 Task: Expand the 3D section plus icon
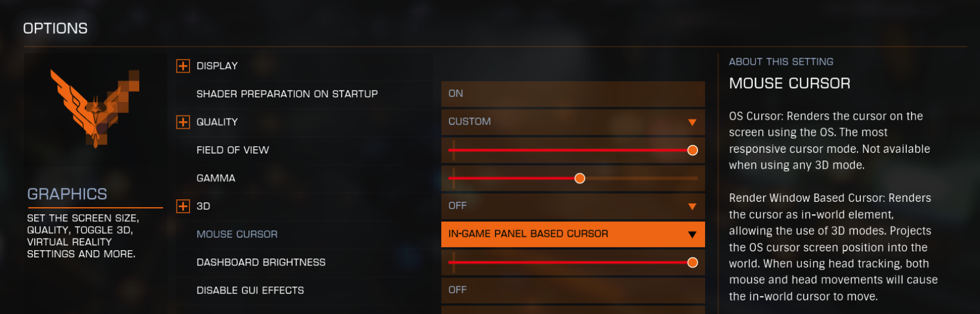(183, 206)
